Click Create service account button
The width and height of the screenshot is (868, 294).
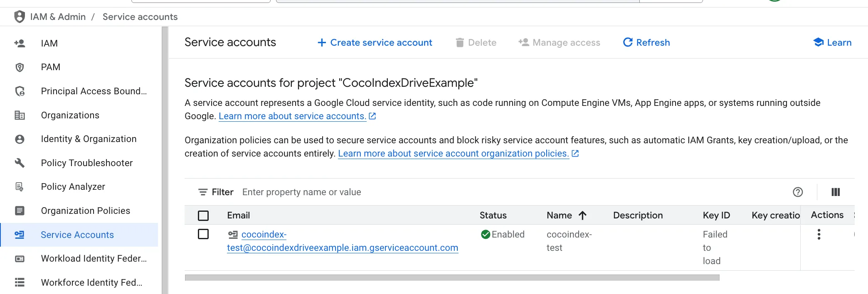[375, 42]
